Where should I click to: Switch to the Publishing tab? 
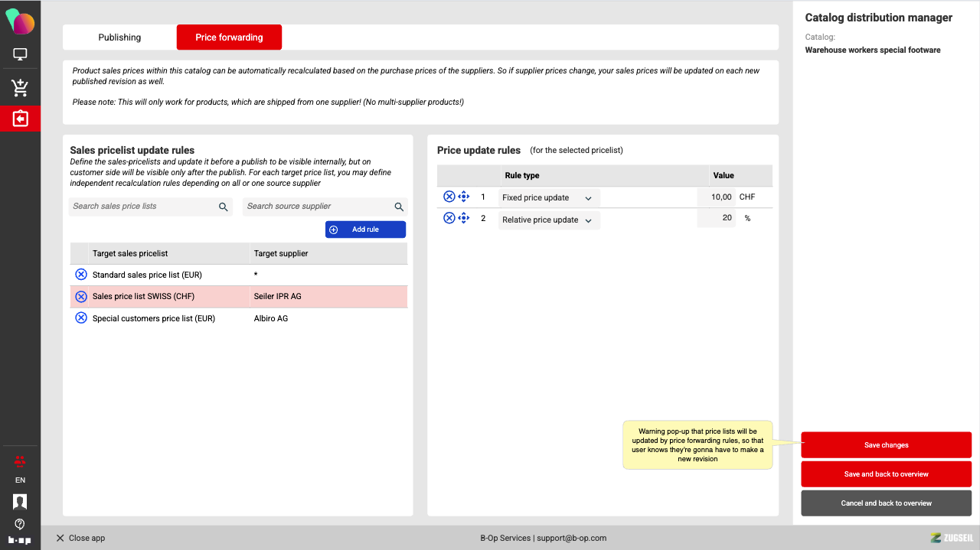point(119,37)
